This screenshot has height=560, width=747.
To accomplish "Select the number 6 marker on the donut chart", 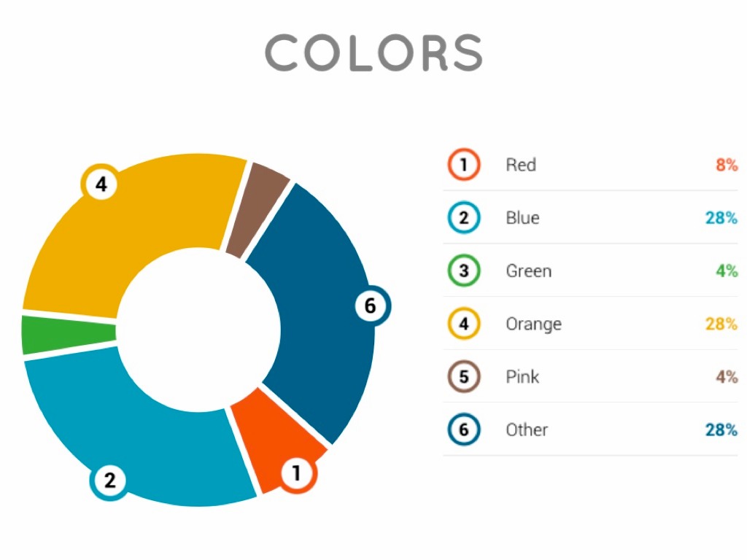I will pos(371,306).
